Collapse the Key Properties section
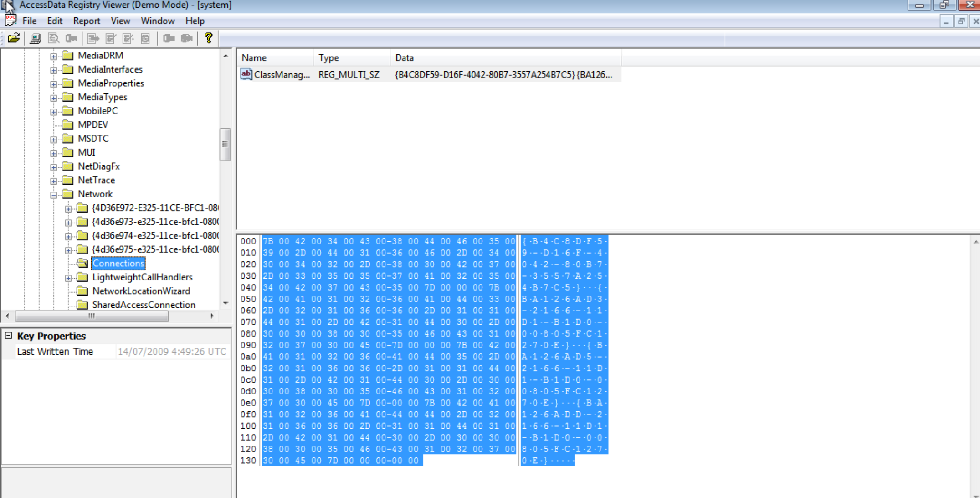Screen dimensions: 980x498 8,336
